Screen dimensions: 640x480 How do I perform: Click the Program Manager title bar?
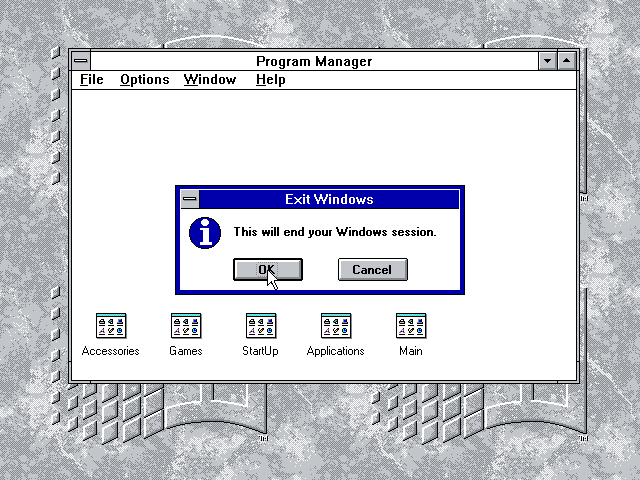click(x=313, y=62)
